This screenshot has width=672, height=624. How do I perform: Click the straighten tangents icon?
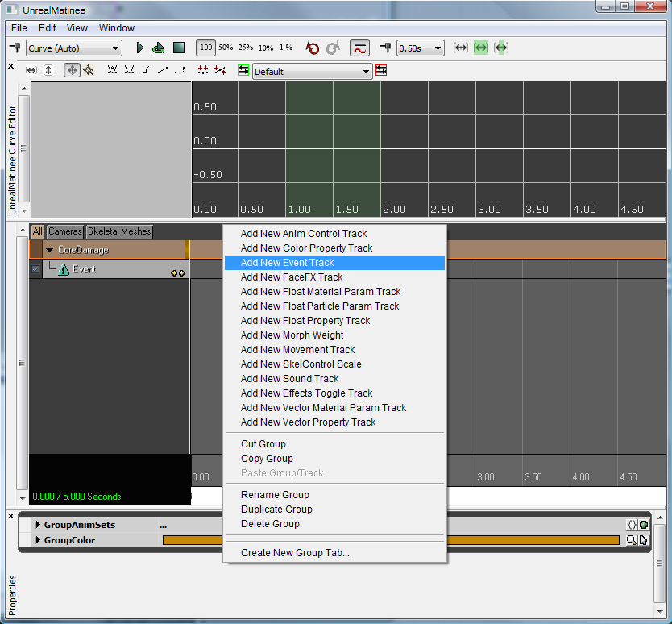[220, 70]
